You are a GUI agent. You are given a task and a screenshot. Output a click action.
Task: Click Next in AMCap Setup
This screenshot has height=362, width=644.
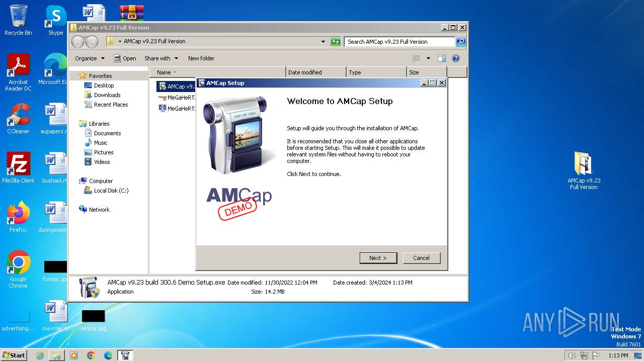click(378, 258)
